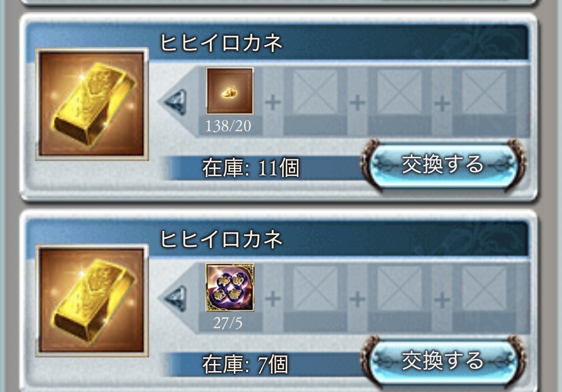
Task: Tap the 138/20 material count
Action: pos(228,126)
